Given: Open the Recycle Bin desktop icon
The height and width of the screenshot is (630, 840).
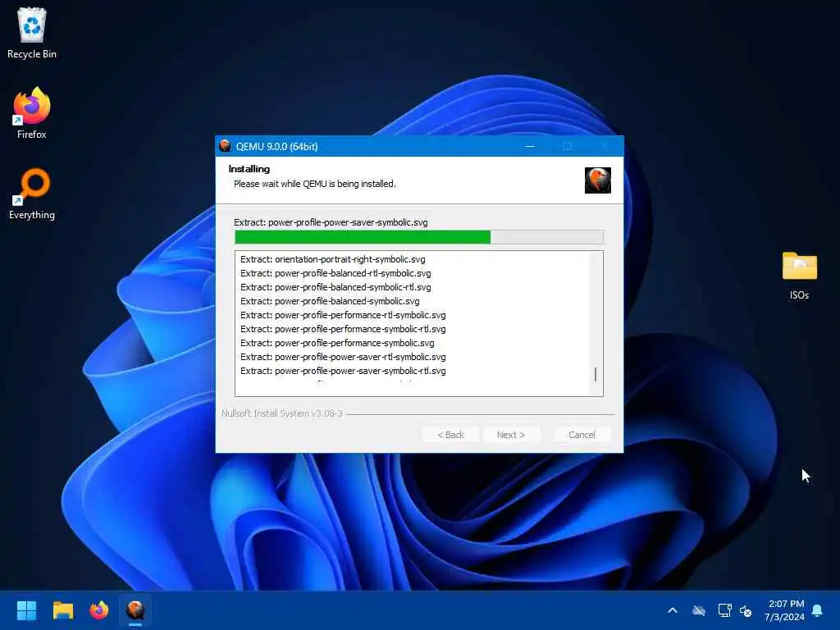Looking at the screenshot, I should point(32,33).
